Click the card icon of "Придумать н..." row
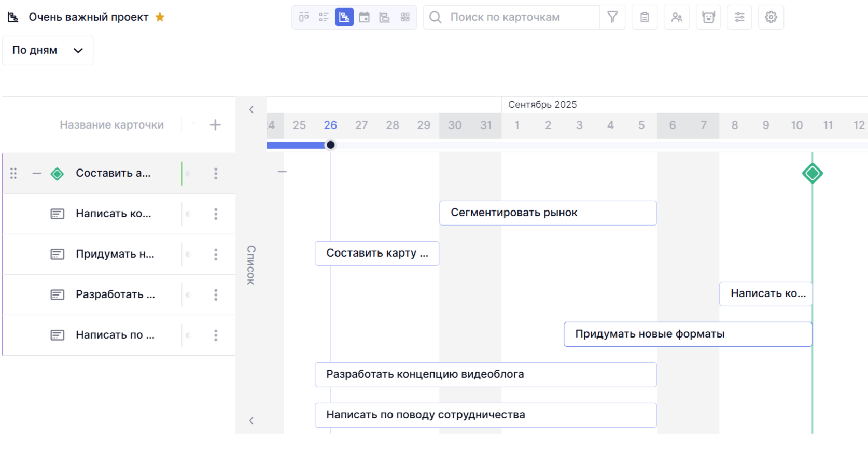The image size is (868, 464). tap(58, 254)
